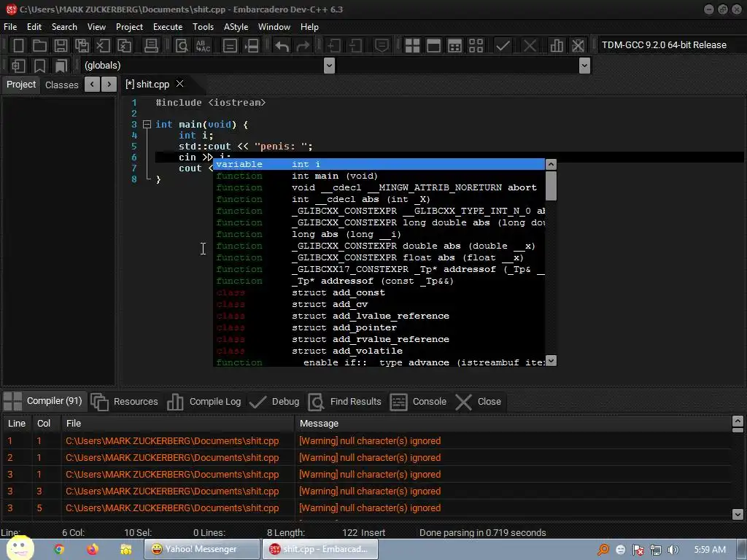Select 'long abs (long __i)' autocomplete entry
747x560 pixels.
[x=379, y=234]
